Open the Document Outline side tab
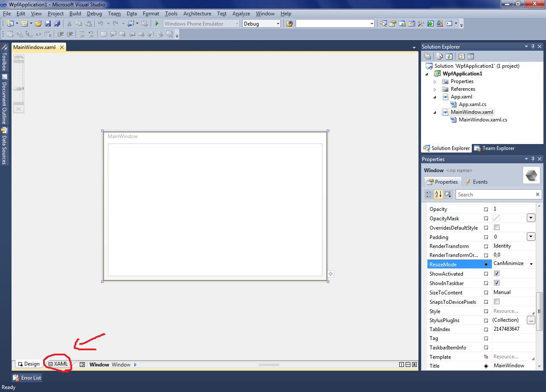This screenshot has width=546, height=392. [x=4, y=99]
